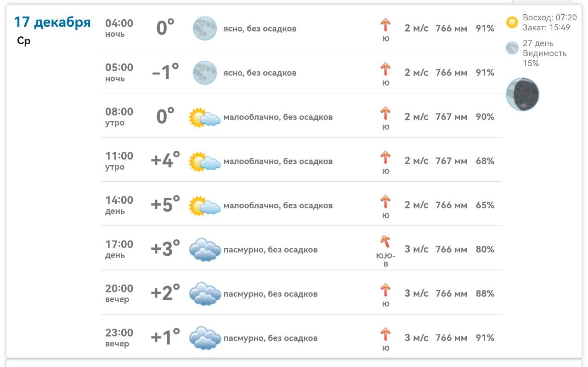Click the clear moon icon at 04:00

click(x=204, y=29)
